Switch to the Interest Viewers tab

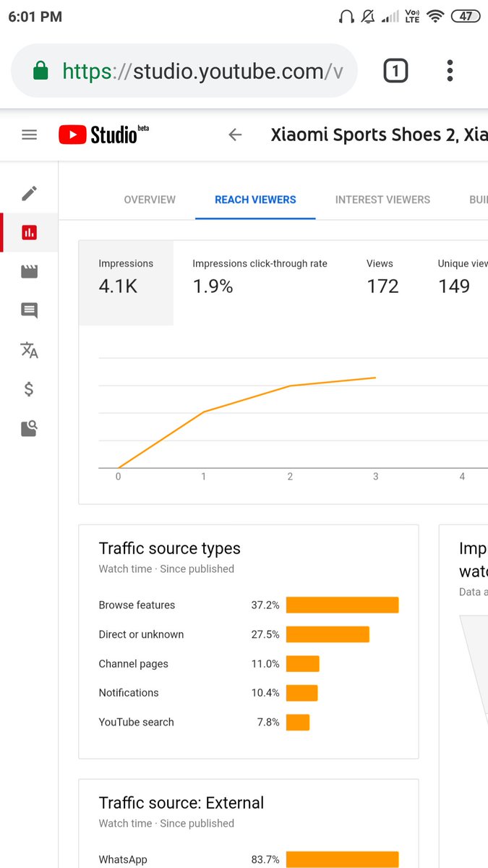(x=382, y=200)
